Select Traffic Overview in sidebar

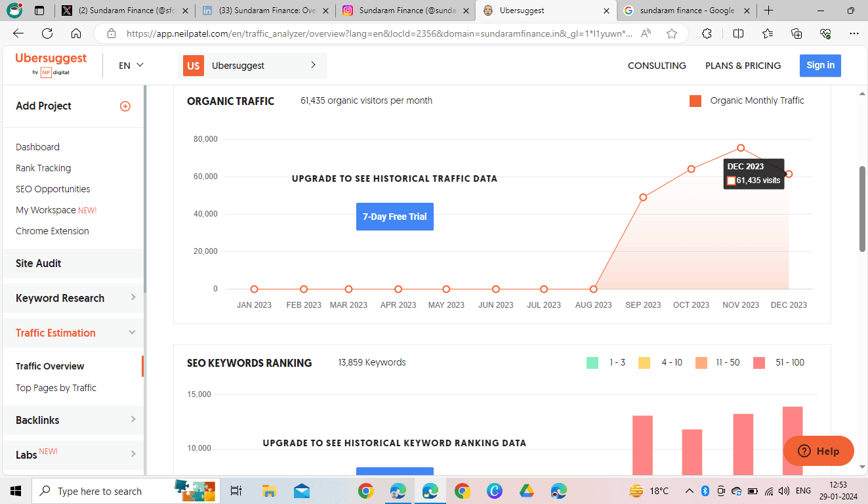point(50,366)
